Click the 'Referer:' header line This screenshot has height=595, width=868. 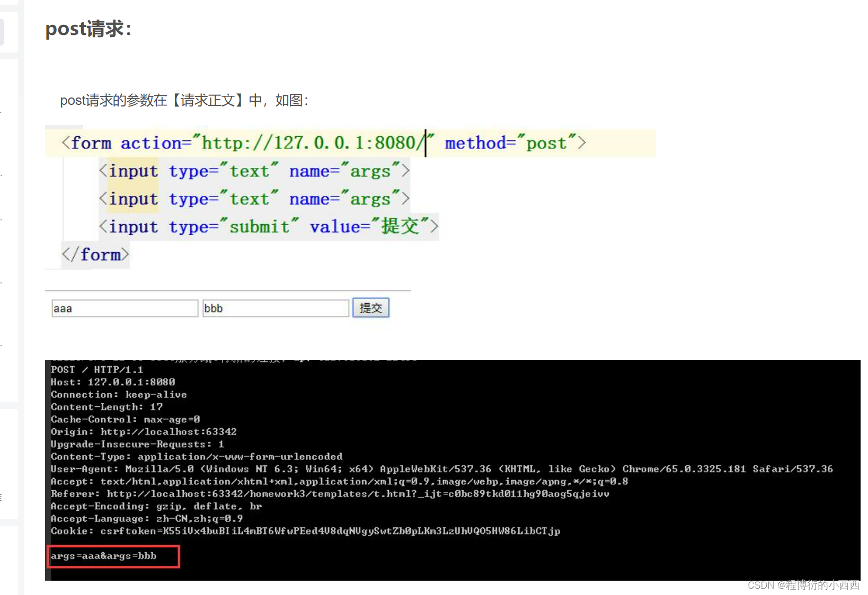point(330,494)
